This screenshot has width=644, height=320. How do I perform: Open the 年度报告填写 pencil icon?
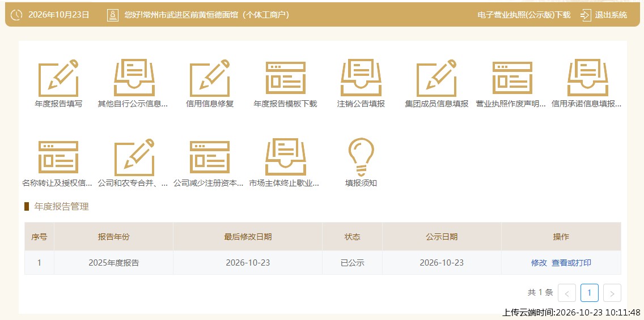click(x=58, y=78)
